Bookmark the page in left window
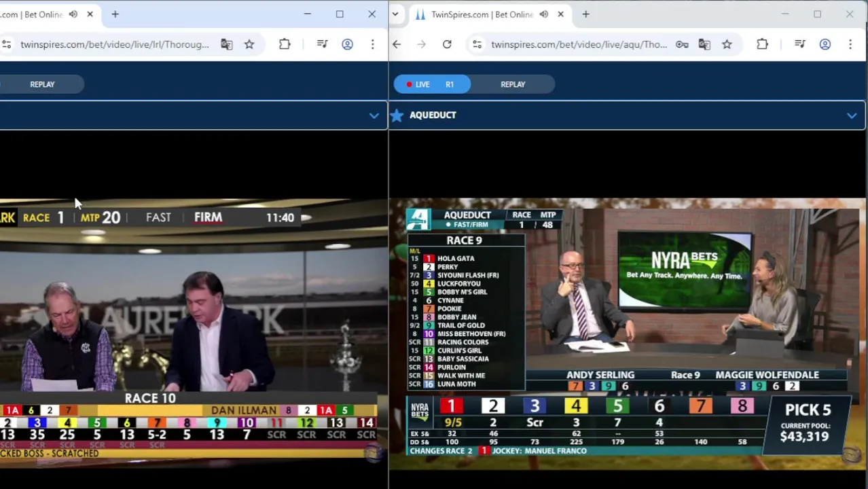Screen dimensions: 868x489 (249, 44)
